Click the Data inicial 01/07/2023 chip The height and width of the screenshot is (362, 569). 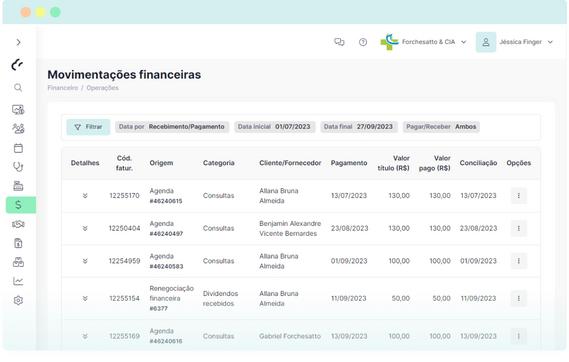pyautogui.click(x=274, y=127)
